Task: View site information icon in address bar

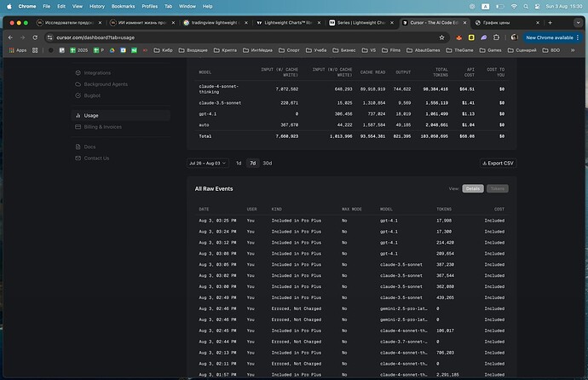Action: tap(50, 37)
